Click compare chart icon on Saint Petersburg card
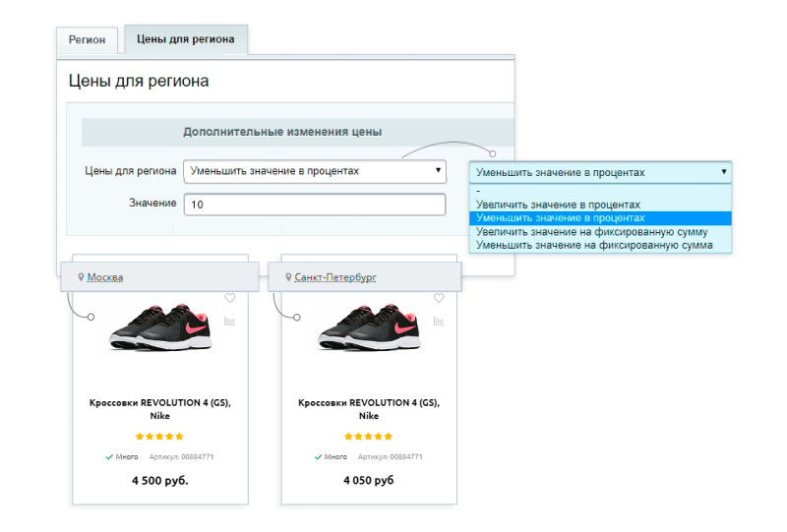The image size is (787, 532). [439, 321]
